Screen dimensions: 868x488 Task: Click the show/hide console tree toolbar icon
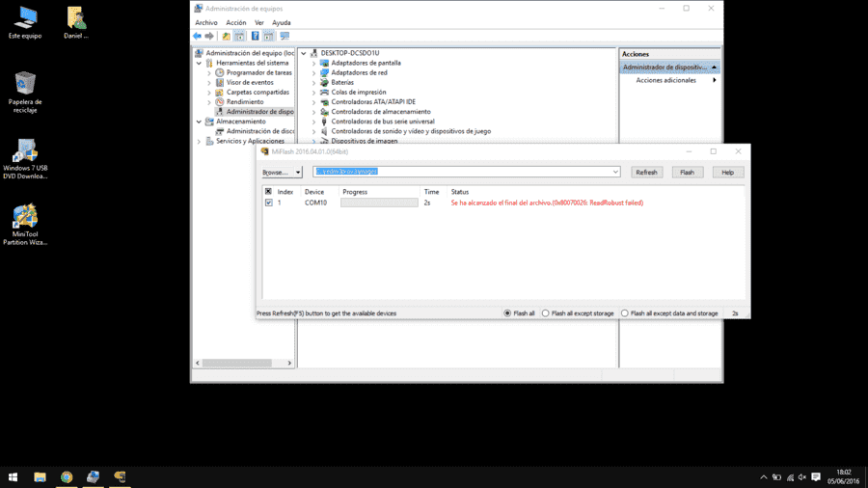pyautogui.click(x=239, y=36)
